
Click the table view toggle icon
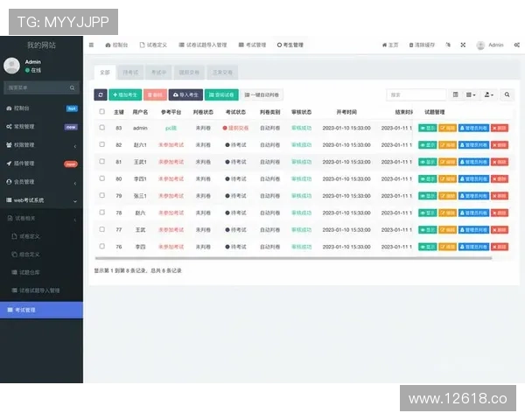(455, 94)
